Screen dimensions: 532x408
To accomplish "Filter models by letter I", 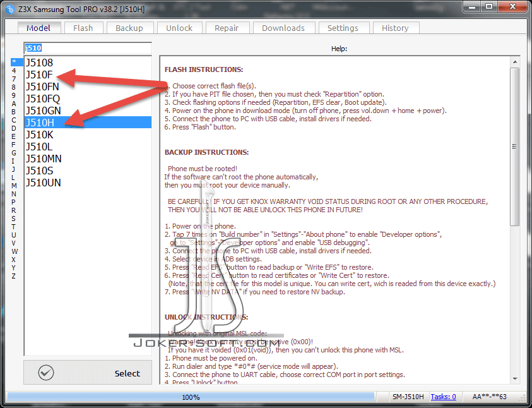I will (14, 161).
